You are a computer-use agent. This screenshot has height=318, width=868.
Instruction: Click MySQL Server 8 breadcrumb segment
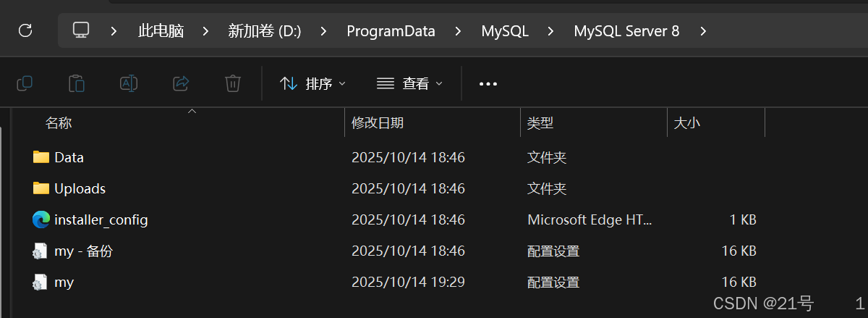pos(626,31)
